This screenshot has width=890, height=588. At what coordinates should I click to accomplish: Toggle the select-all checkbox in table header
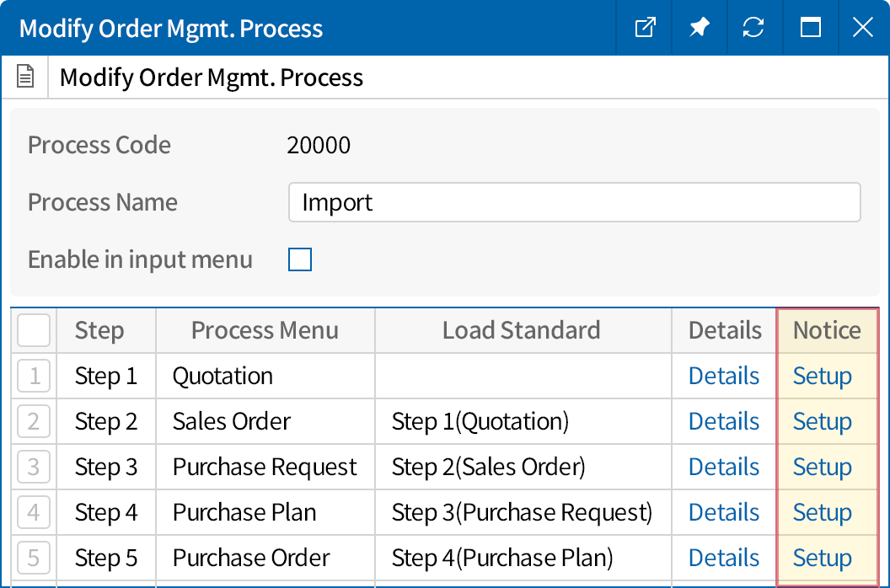point(34,330)
